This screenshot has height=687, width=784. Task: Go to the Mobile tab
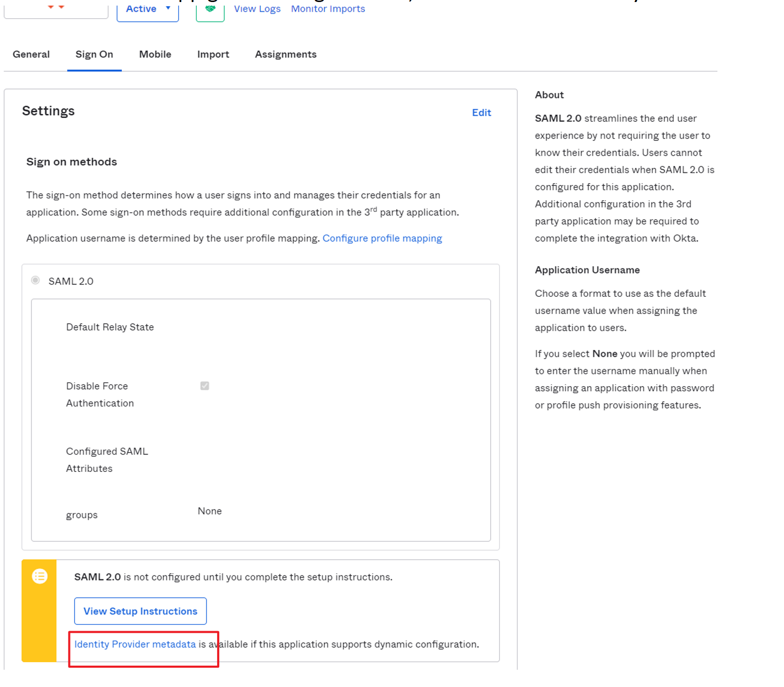tap(155, 54)
